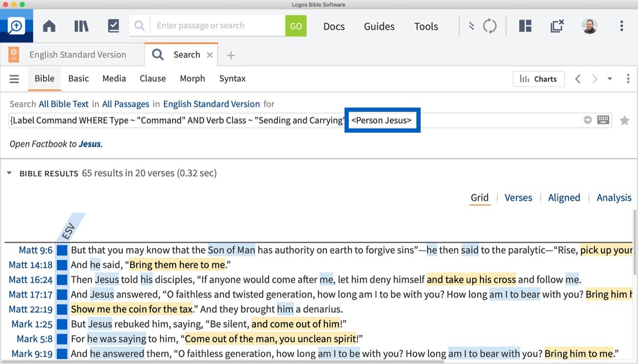Click highlighted 'Show me the coin for the tax'
The width and height of the screenshot is (638, 364).
pyautogui.click(x=132, y=310)
